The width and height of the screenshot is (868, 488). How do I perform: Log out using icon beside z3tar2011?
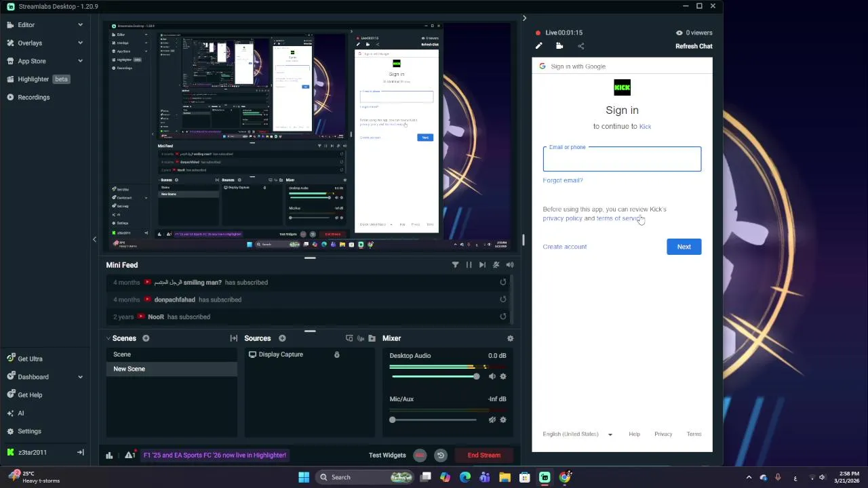pos(80,452)
